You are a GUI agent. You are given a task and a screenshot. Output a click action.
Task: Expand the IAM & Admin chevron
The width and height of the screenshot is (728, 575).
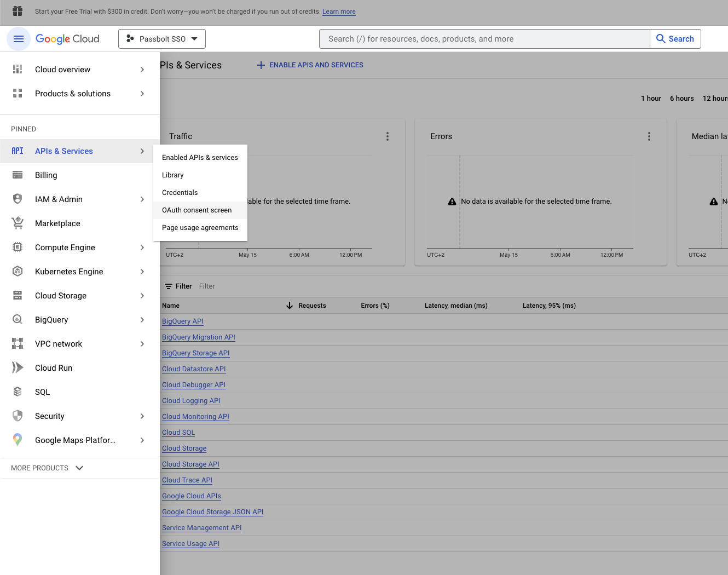(142, 199)
